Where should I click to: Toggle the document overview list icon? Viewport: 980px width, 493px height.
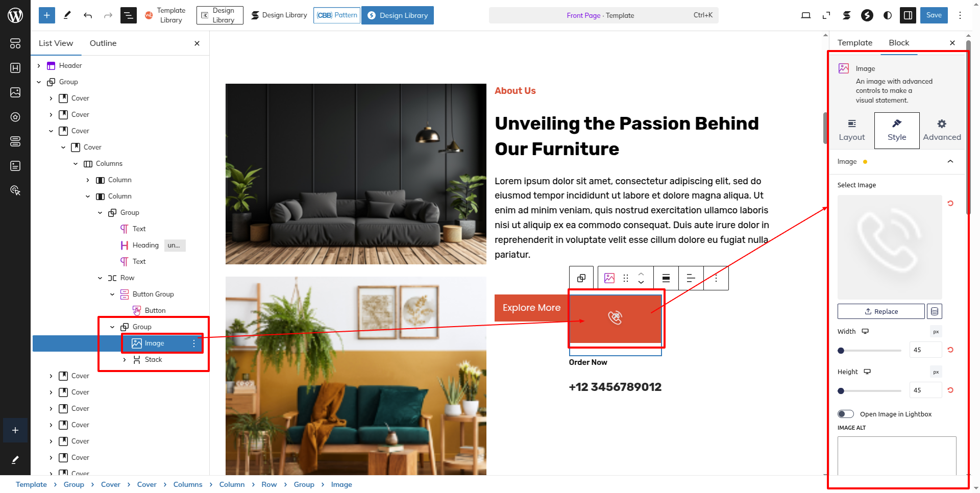tap(129, 15)
